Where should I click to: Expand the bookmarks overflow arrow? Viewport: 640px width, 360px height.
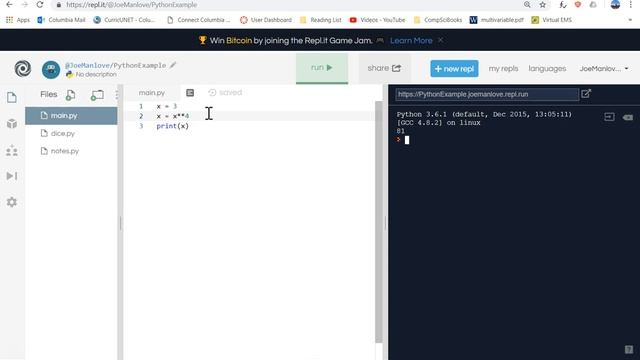(630, 20)
